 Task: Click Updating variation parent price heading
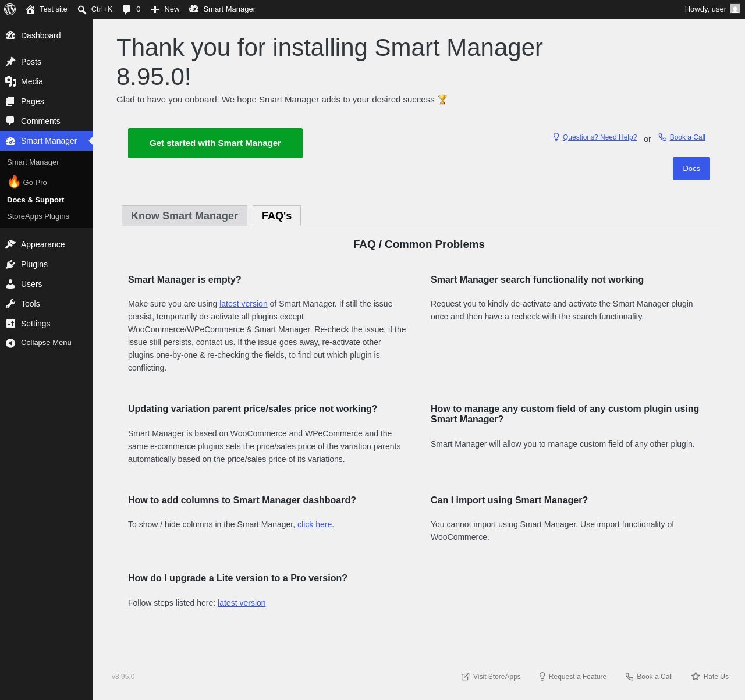click(x=253, y=409)
